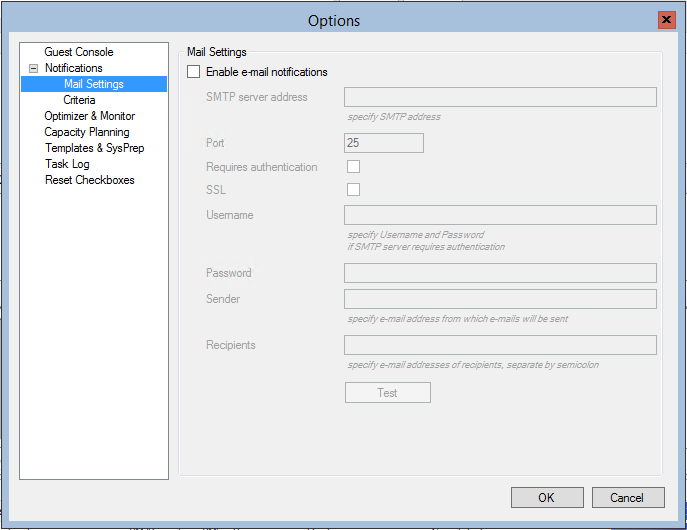Focus the Username input field
The height and width of the screenshot is (530, 687).
500,215
